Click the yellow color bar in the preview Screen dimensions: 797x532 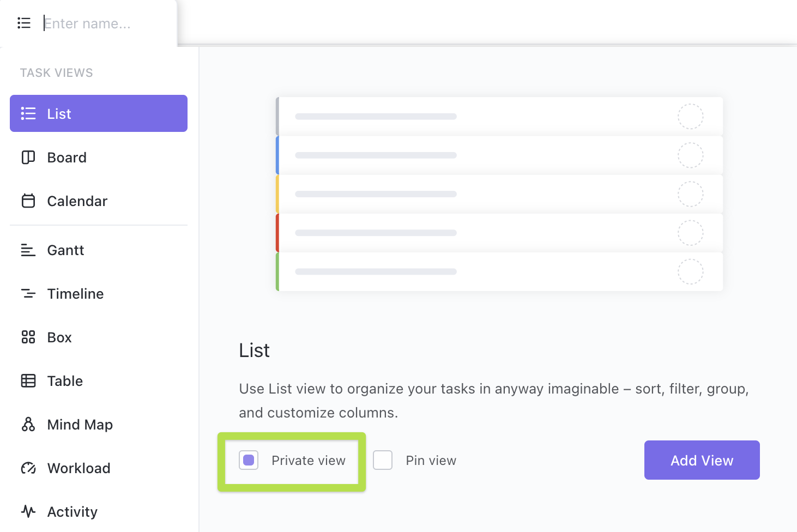coord(277,194)
